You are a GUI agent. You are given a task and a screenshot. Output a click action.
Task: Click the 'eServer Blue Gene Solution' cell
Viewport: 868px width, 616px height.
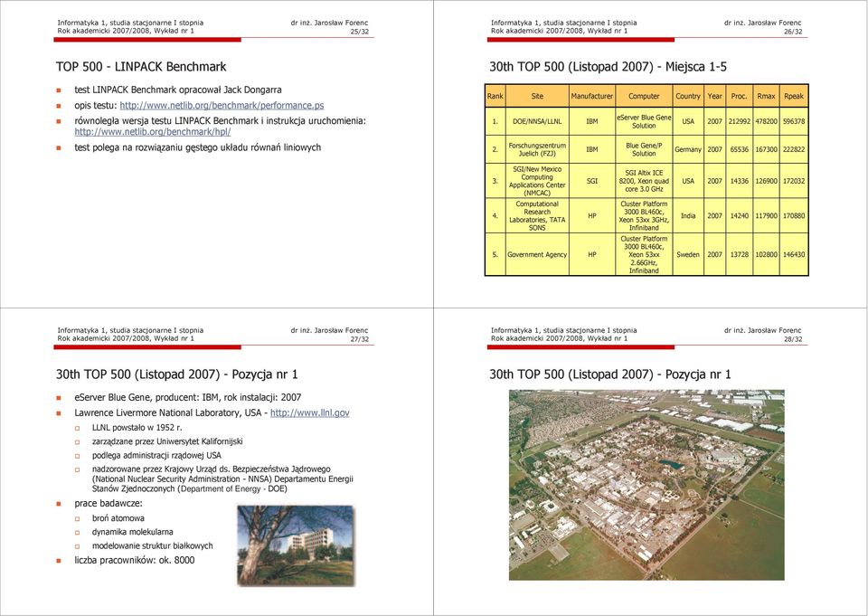[644, 121]
